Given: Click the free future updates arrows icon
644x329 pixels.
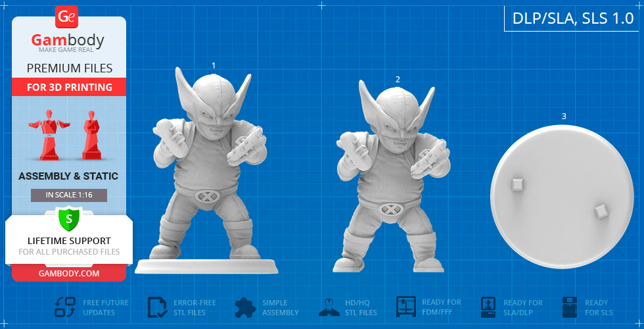Looking at the screenshot, I should point(65,307).
